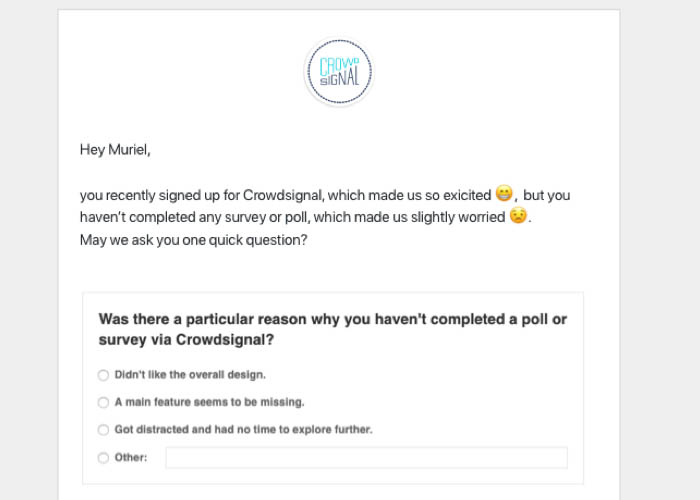Click the grinning face emoji

[504, 194]
